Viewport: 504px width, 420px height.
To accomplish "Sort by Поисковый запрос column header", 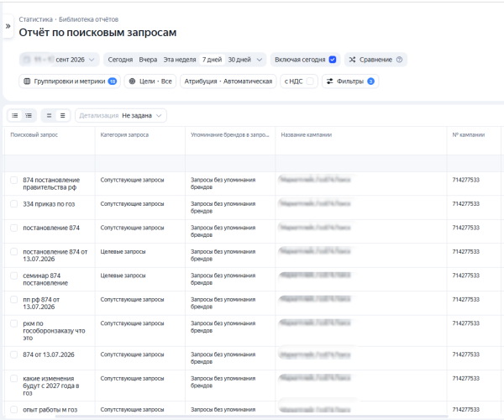I will [x=34, y=134].
